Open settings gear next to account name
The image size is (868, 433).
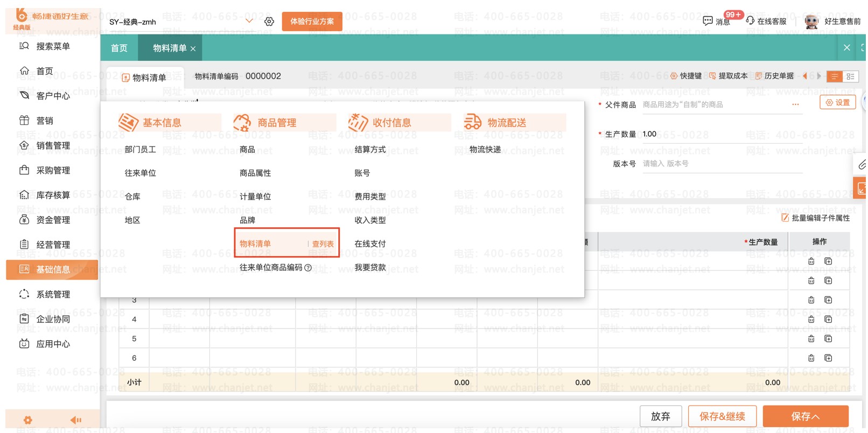269,22
